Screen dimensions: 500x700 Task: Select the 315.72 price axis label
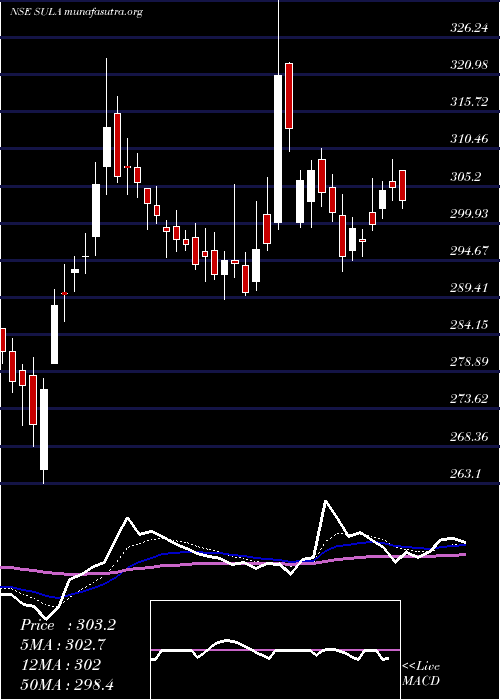click(469, 102)
